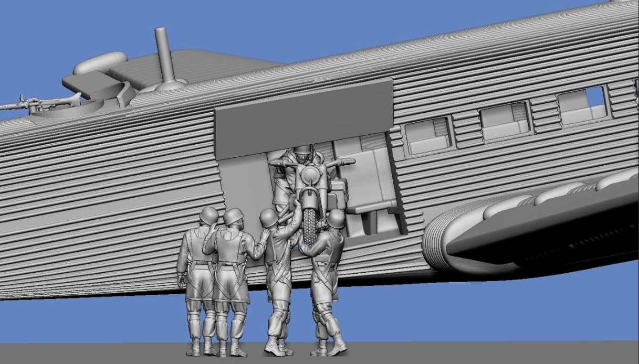This screenshot has height=364, width=639.
Task: Click the empty blue viewport background
Action: click(473, 315)
